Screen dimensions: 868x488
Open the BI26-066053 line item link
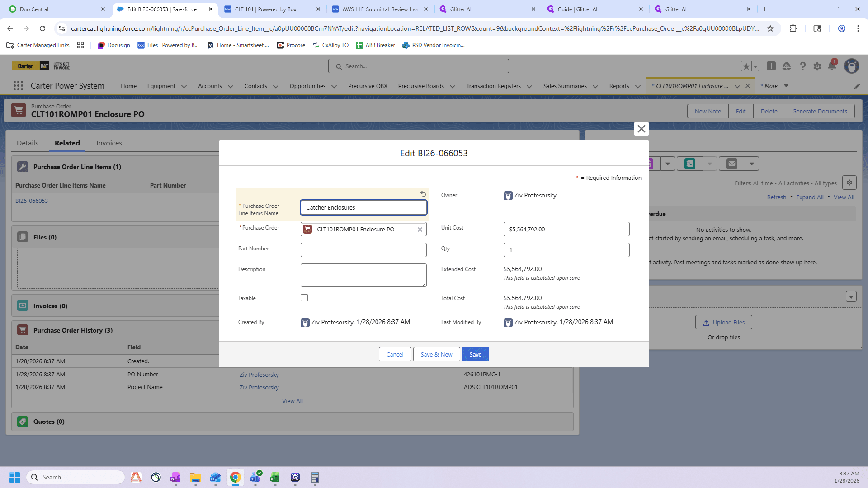pos(32,201)
